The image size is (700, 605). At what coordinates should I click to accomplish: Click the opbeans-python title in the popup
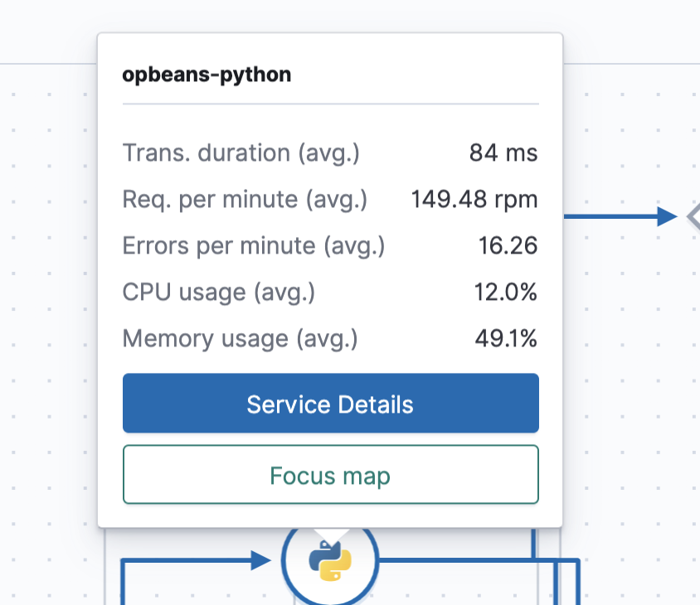click(207, 75)
